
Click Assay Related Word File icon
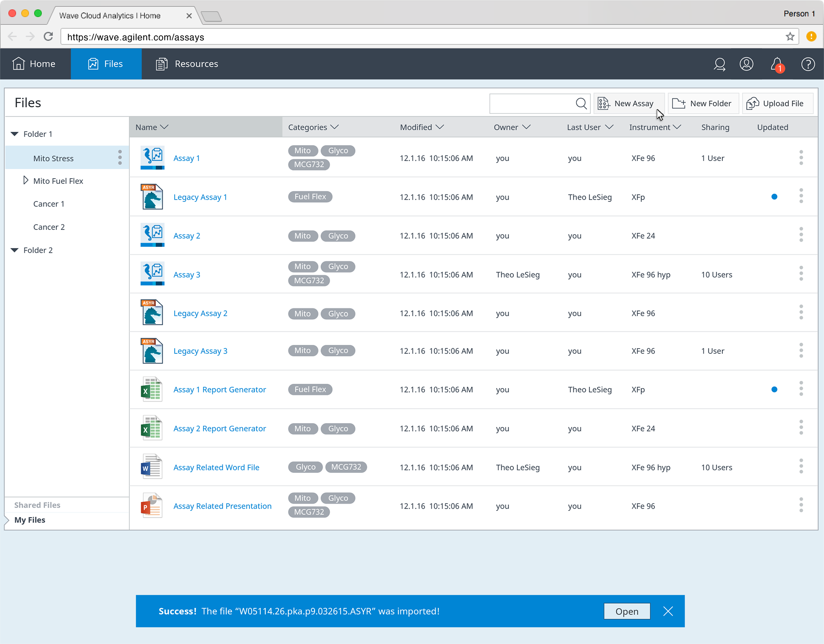click(151, 467)
